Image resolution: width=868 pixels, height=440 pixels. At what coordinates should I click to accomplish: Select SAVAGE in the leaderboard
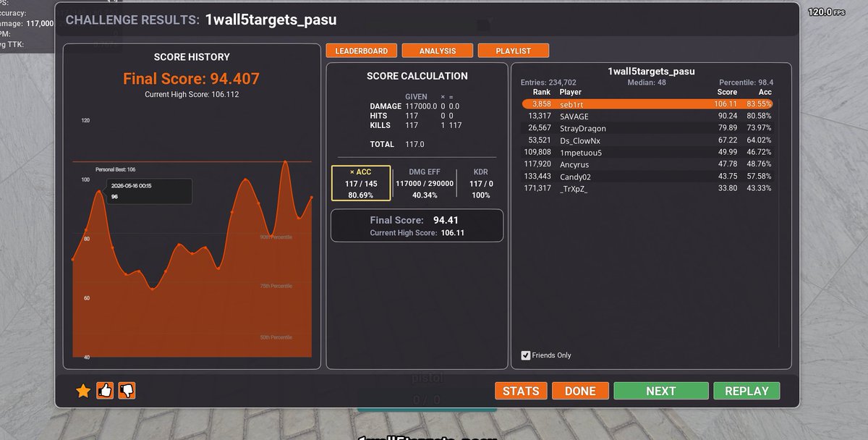pyautogui.click(x=647, y=116)
